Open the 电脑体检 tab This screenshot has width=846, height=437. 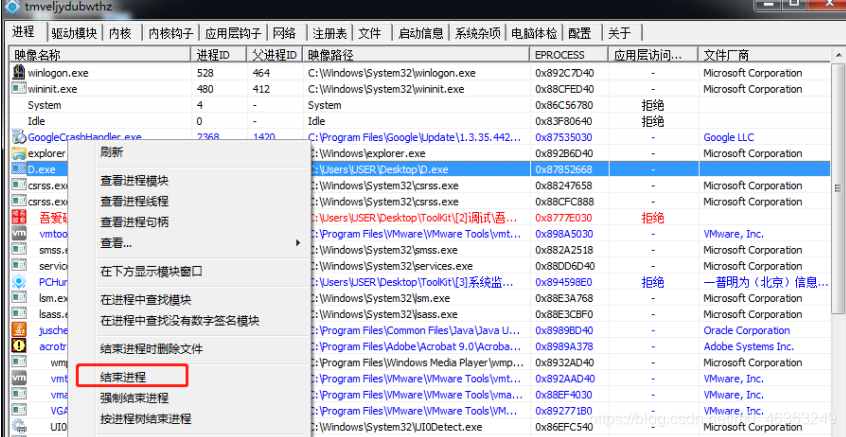coord(534,33)
